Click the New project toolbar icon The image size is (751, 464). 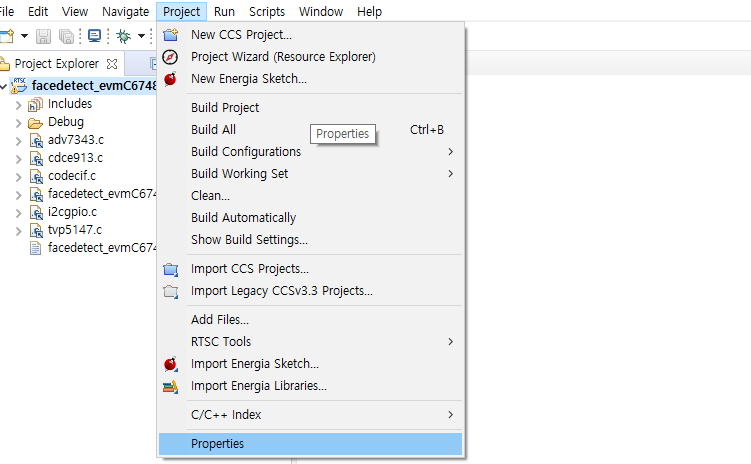point(7,36)
